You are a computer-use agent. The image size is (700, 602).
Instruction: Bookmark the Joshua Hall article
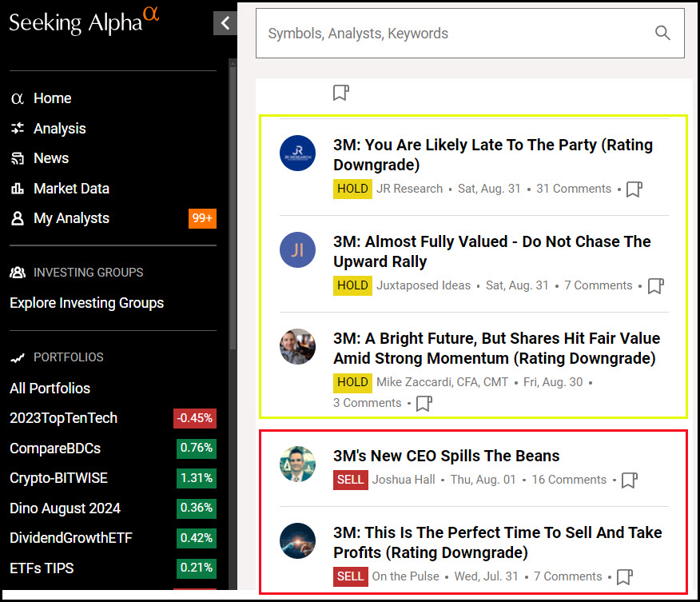[x=629, y=480]
